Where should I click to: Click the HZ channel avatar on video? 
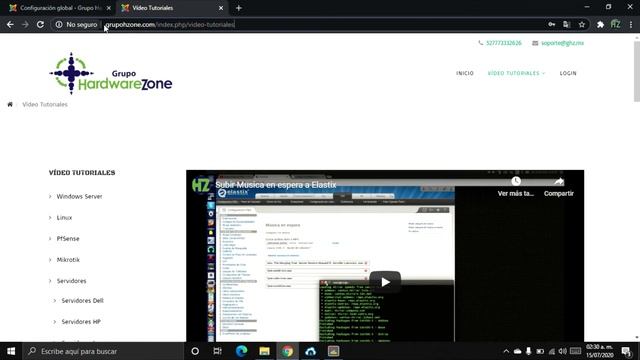click(x=201, y=185)
